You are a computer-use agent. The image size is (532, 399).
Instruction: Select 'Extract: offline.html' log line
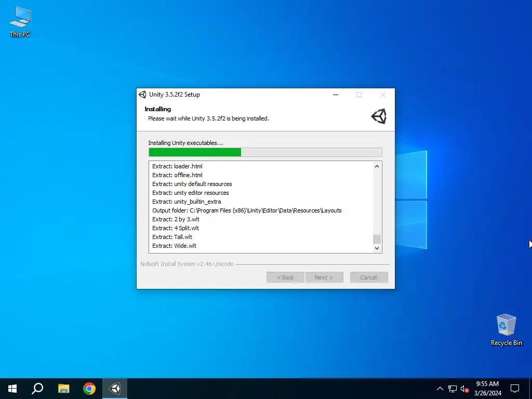[178, 175]
